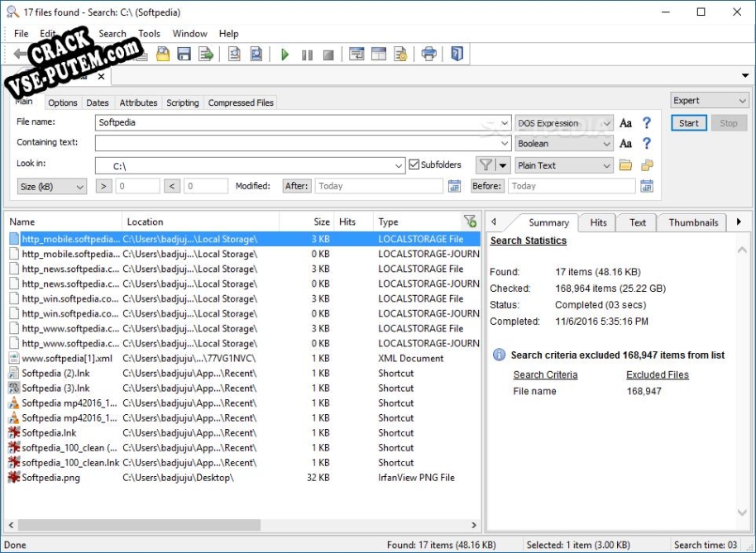Sort results by the Type column header
Image resolution: width=756 pixels, height=553 pixels.
[x=418, y=222]
